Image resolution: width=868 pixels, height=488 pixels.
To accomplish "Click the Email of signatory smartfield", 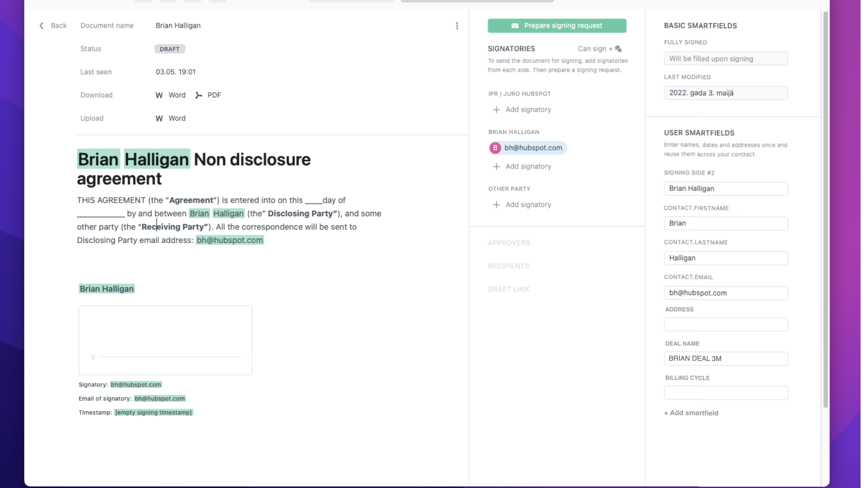I will click(x=160, y=399).
